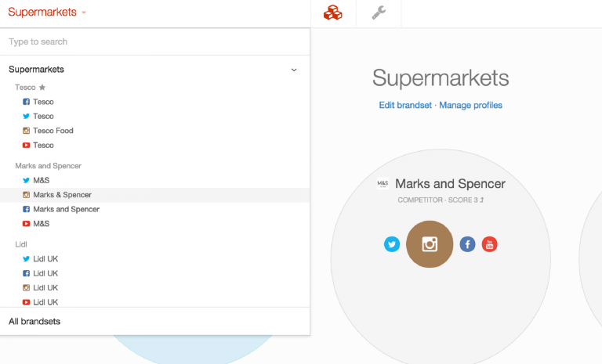Click the Facebook icon in Marks and Spencer circle
602x364 pixels.
(x=467, y=244)
